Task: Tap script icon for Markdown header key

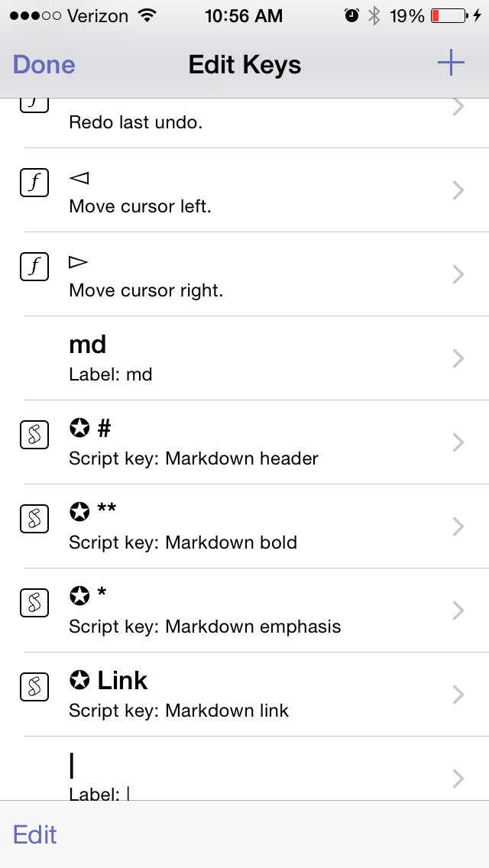Action: point(34,436)
